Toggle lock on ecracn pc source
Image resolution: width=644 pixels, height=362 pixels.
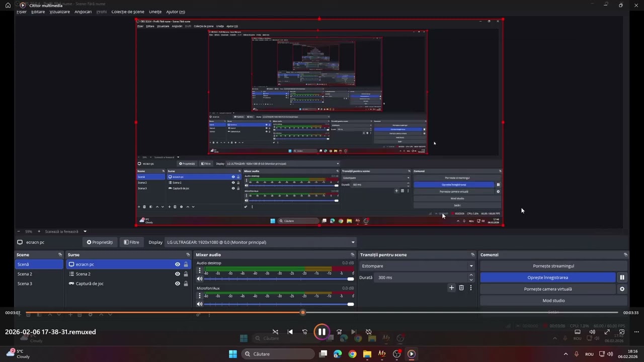(x=186, y=264)
